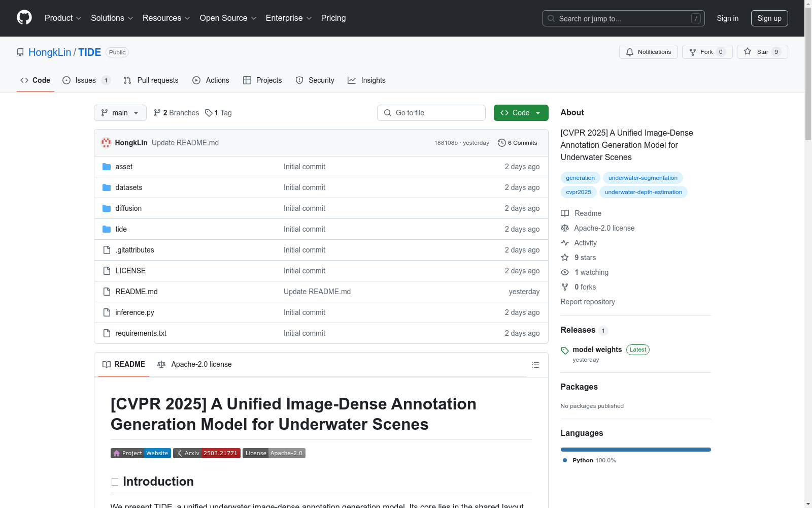Click the model weights tag icon
This screenshot has height=508, width=812.
565,351
